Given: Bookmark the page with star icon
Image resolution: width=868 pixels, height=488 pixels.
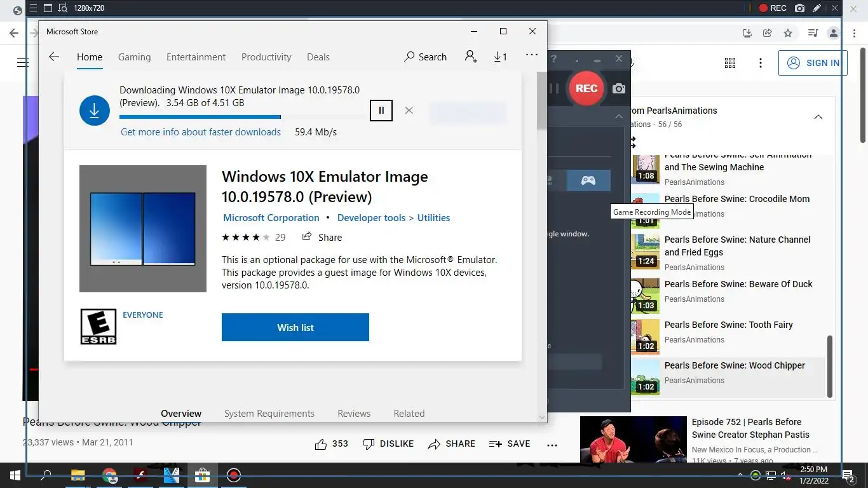Looking at the screenshot, I should [x=788, y=33].
